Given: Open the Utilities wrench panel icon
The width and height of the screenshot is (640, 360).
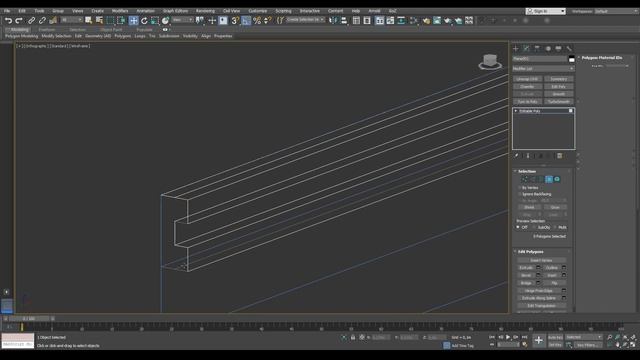Looking at the screenshot, I should (x=569, y=49).
